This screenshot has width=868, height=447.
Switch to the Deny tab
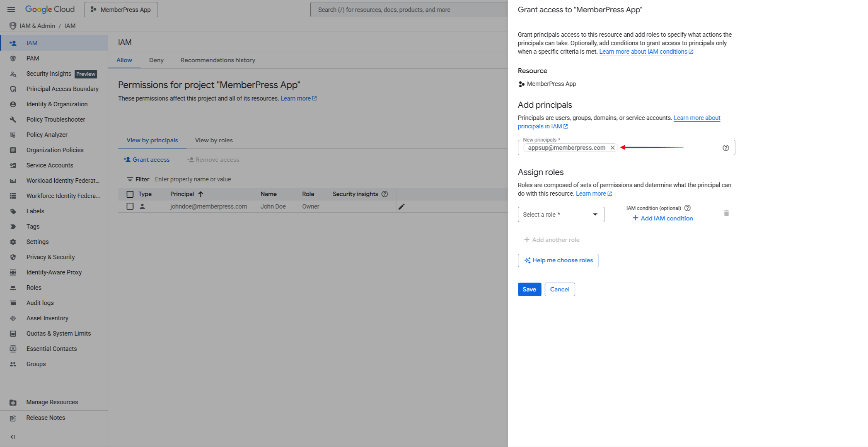coord(156,60)
